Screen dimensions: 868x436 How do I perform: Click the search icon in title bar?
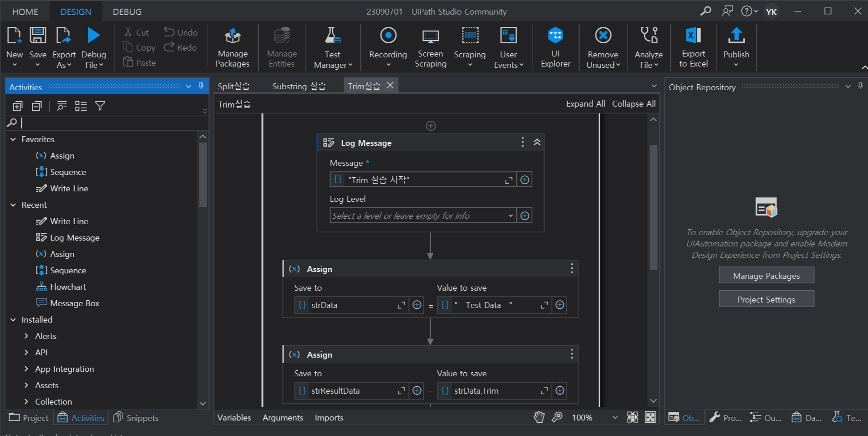706,11
